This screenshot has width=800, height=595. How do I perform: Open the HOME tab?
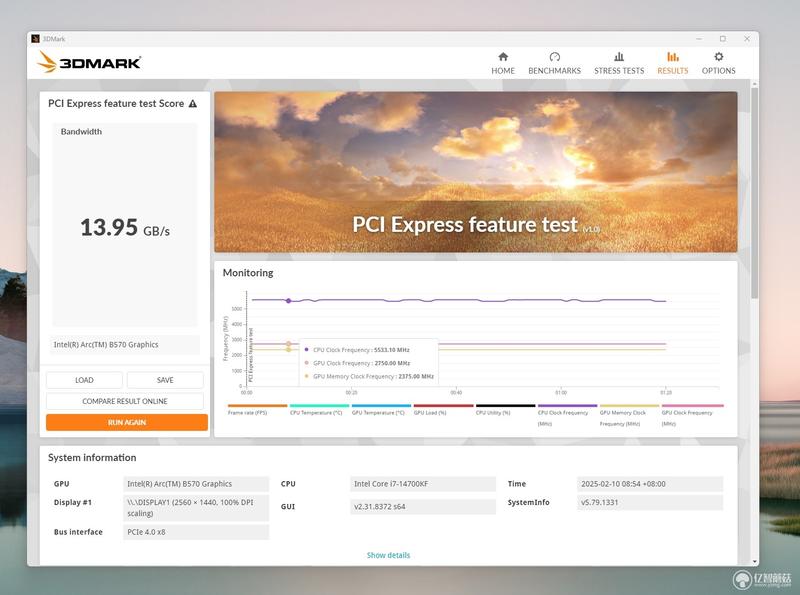coord(503,63)
